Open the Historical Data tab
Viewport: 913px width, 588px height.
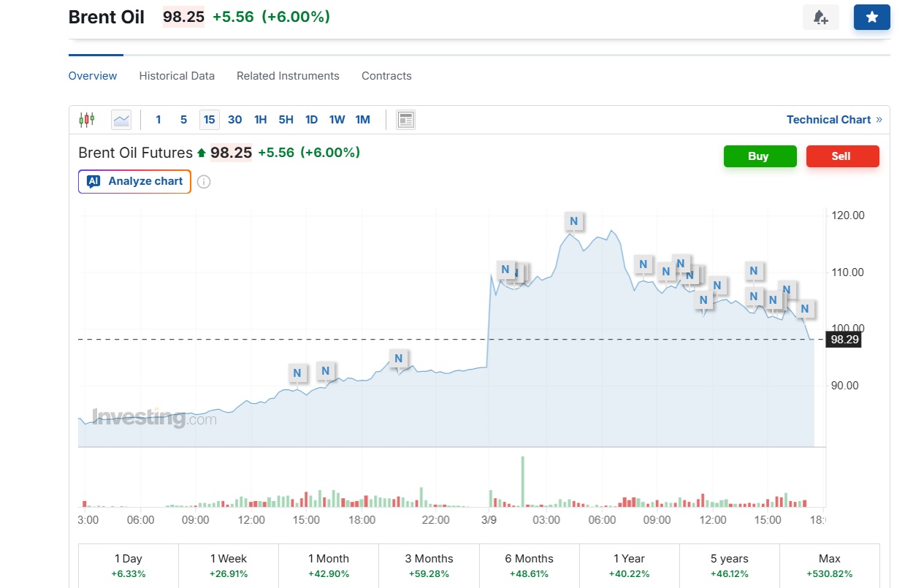[x=177, y=76]
